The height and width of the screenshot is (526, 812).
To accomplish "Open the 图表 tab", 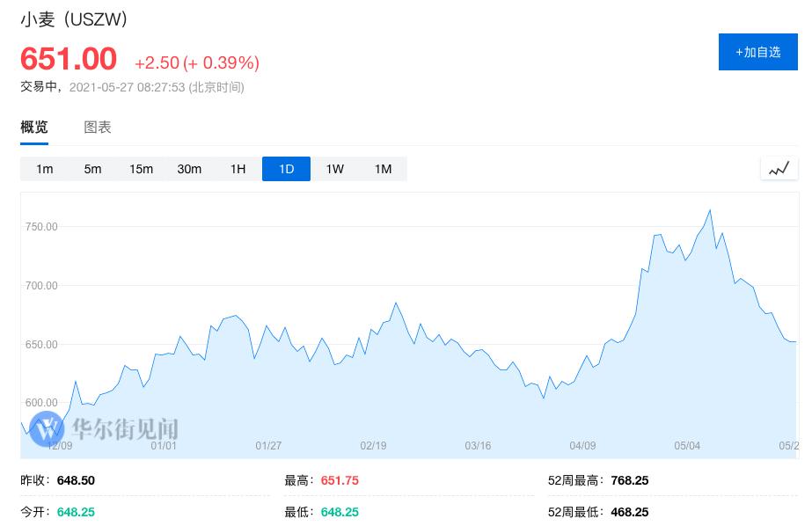I will (98, 128).
